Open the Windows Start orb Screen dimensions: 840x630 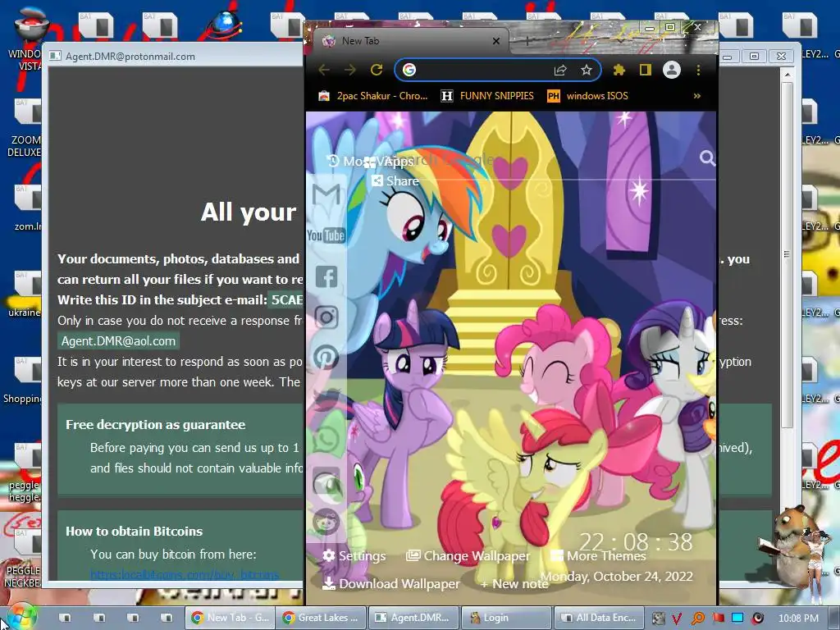click(21, 617)
